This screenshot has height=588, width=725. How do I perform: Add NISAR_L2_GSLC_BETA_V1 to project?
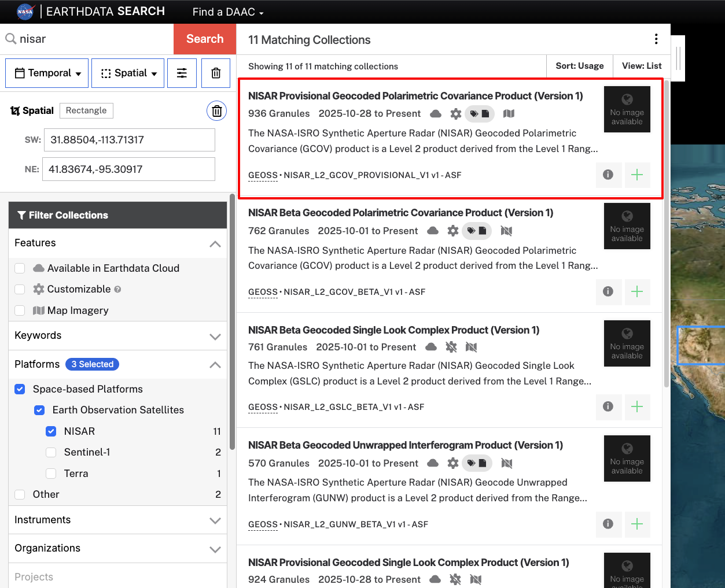point(637,406)
